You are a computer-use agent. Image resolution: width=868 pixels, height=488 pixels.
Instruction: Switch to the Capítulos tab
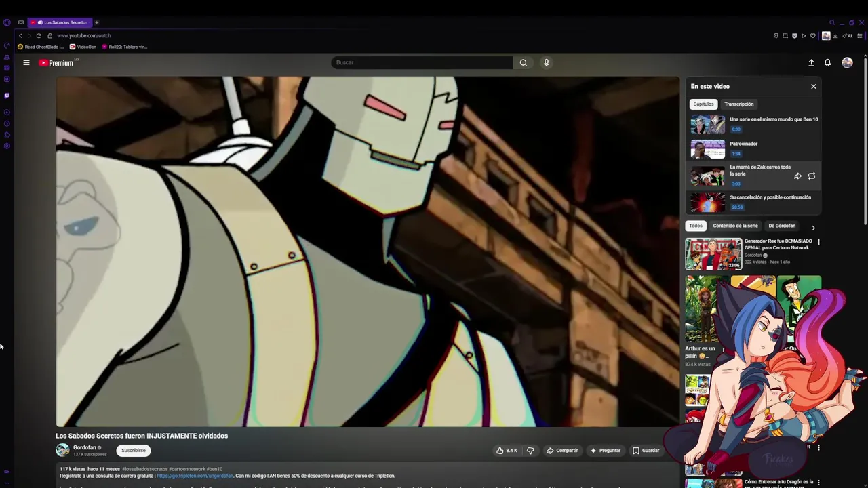point(703,104)
